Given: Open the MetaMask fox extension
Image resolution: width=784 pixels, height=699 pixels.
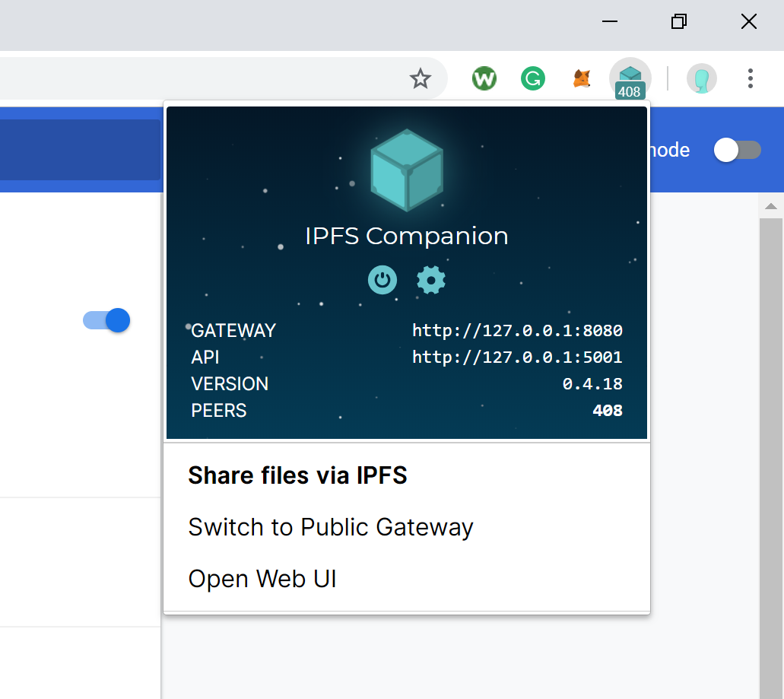Looking at the screenshot, I should point(582,78).
